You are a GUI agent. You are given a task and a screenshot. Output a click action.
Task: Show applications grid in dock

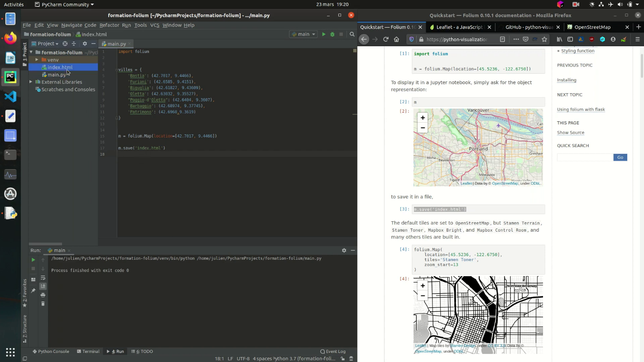[10, 352]
